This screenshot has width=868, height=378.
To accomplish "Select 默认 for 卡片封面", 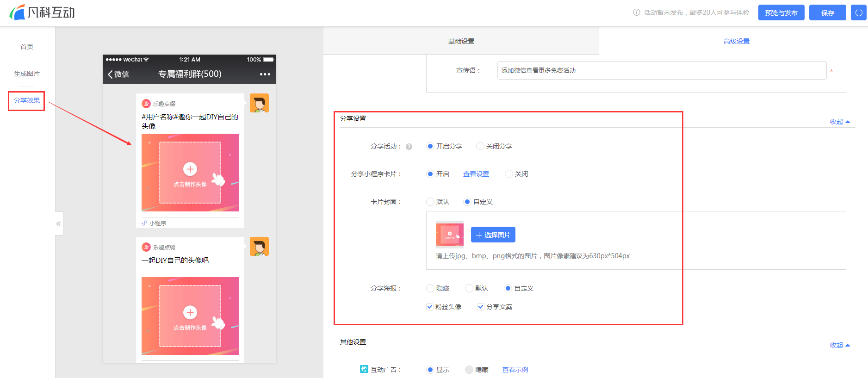I will click(430, 202).
